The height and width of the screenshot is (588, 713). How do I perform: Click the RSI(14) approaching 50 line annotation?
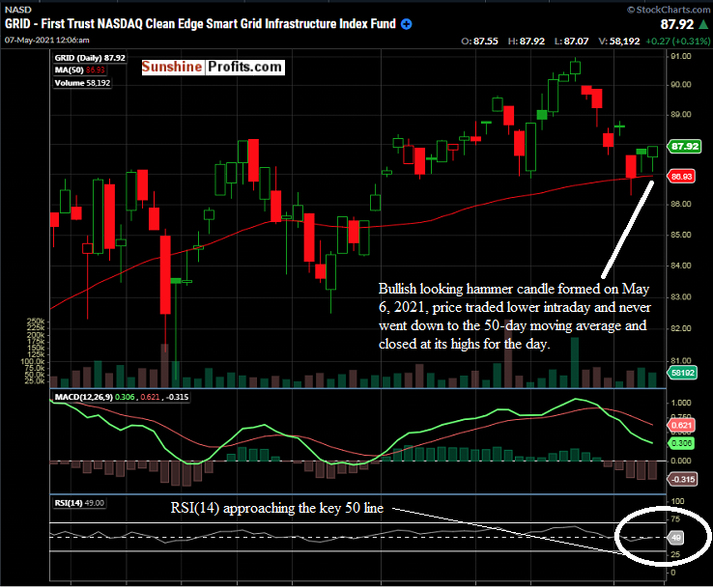[x=277, y=508]
